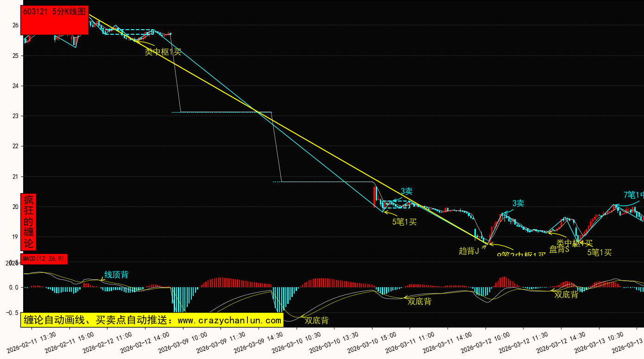Select the 双底背 label beside the website banner
Screen dimensions: 644x359
pyautogui.click(x=316, y=320)
